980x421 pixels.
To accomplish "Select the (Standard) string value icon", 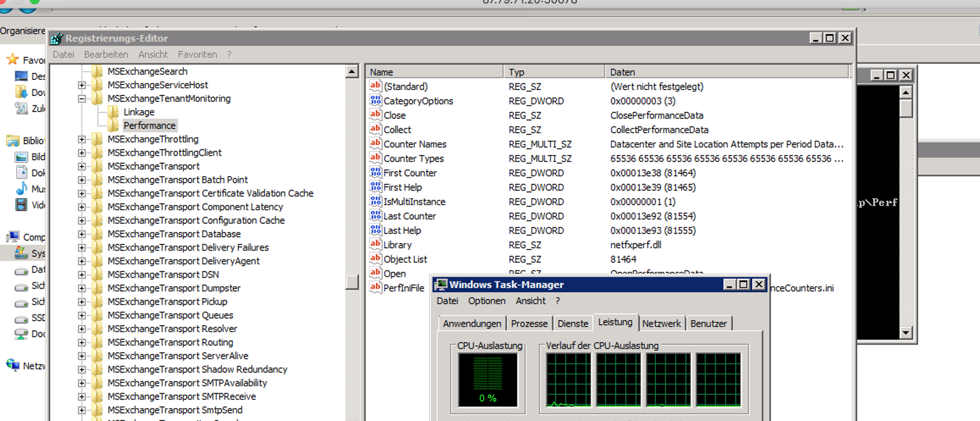I will pyautogui.click(x=375, y=86).
